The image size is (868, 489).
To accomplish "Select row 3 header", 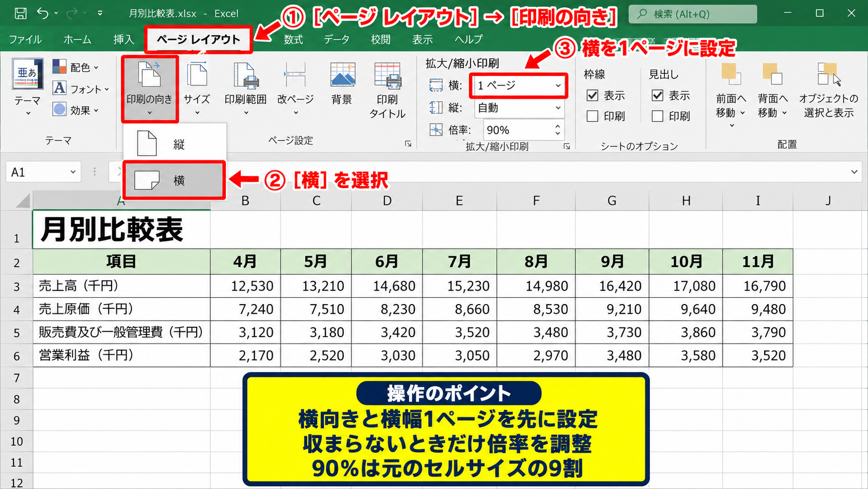I will (17, 286).
